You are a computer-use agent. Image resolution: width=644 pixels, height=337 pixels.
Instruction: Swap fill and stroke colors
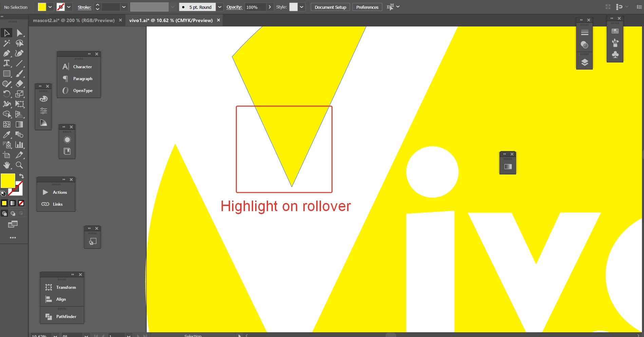(21, 176)
